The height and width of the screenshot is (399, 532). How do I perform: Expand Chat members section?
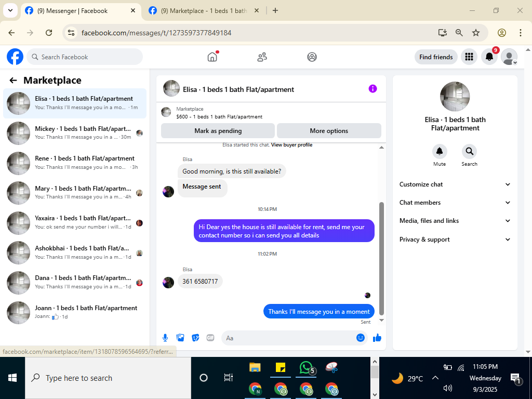(455, 203)
